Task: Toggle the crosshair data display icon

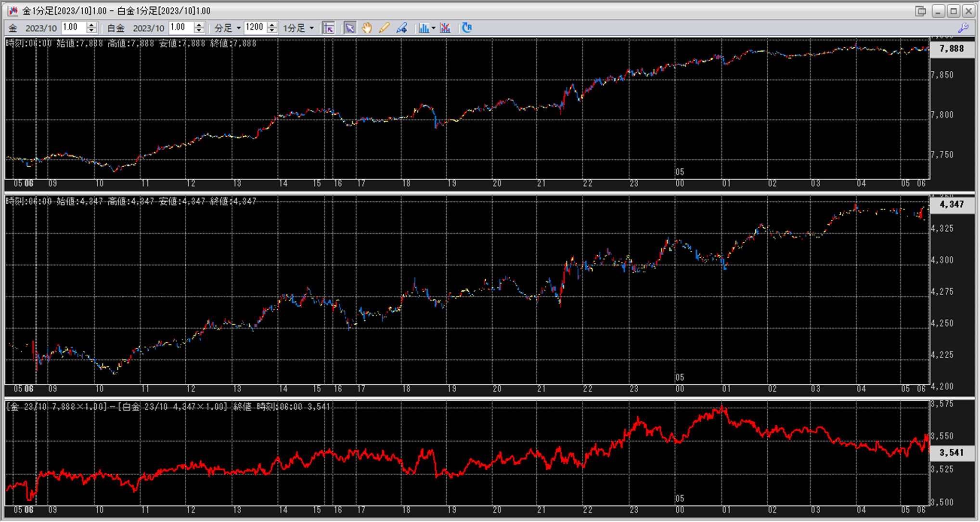Action: point(329,28)
